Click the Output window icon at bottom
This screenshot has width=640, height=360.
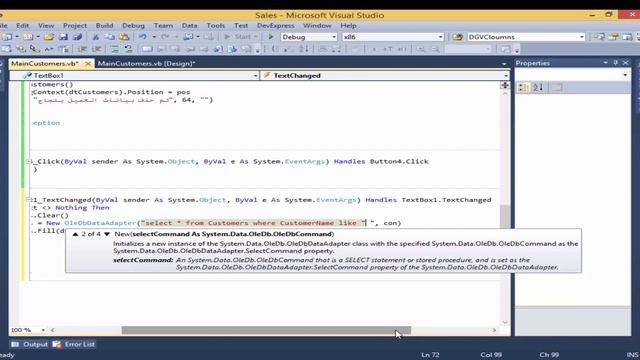[x=15, y=344]
